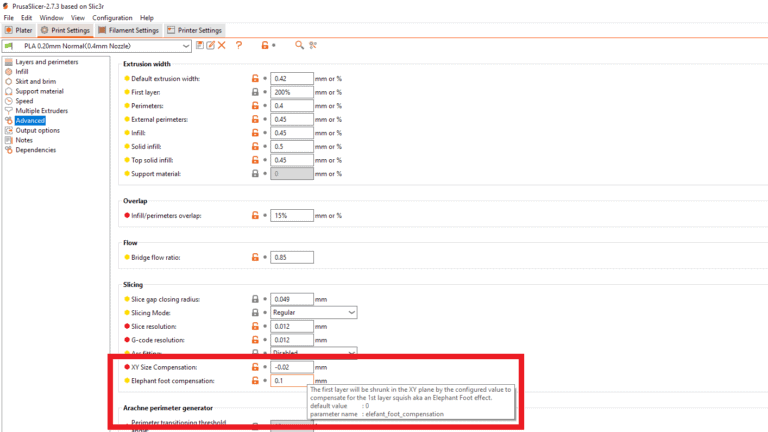The width and height of the screenshot is (768, 432).
Task: Click the compare presets icon
Action: point(313,45)
